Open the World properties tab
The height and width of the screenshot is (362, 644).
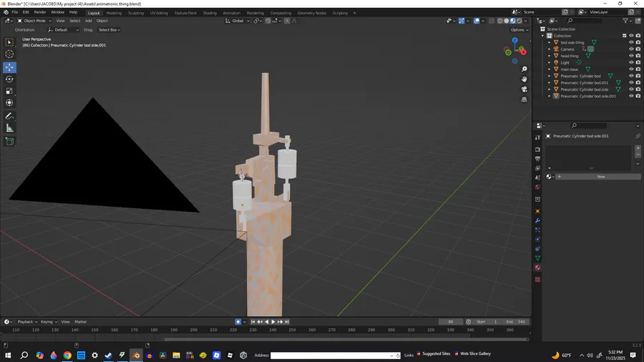(537, 187)
